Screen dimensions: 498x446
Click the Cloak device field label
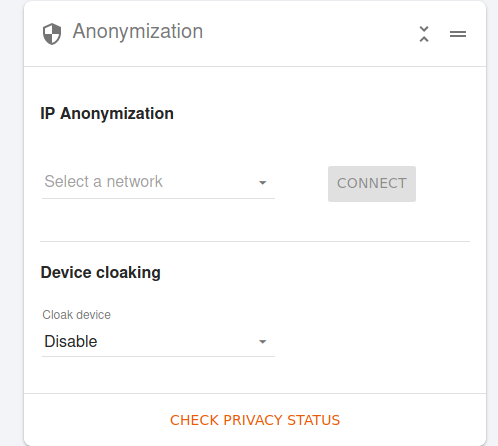click(76, 315)
